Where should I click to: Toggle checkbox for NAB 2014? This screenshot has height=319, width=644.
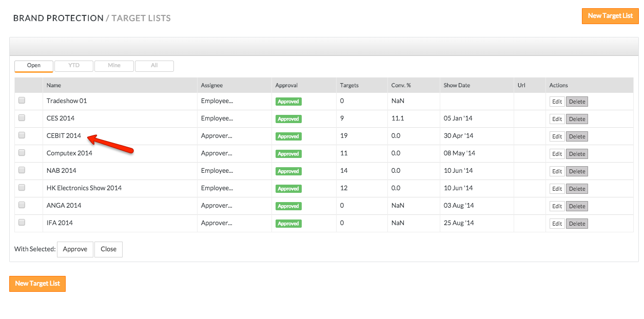coord(22,170)
